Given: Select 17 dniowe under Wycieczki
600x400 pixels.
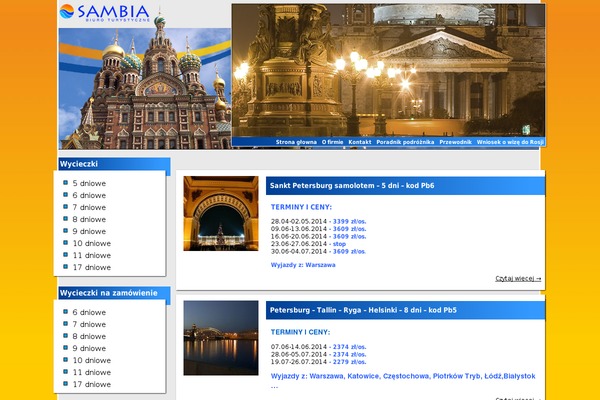Looking at the screenshot, I should coord(92,267).
